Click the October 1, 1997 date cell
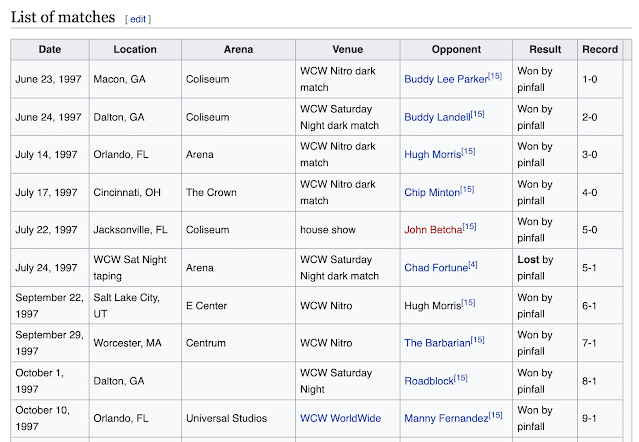 pos(50,381)
